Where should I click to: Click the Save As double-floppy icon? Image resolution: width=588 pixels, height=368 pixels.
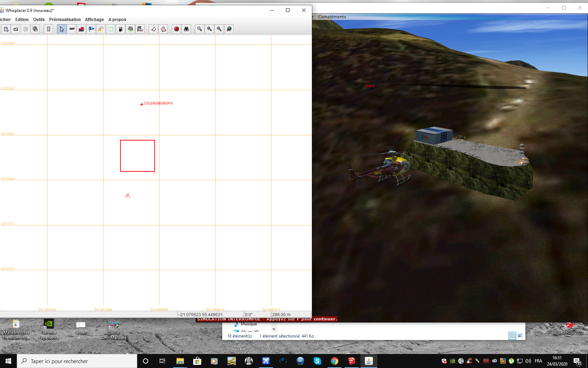pyautogui.click(x=35, y=29)
